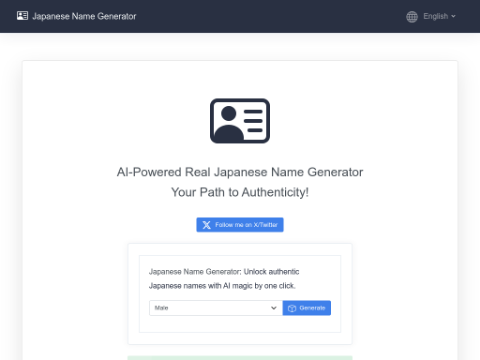Follow me on X/Twitter button
This screenshot has width=480, height=360.
240,225
